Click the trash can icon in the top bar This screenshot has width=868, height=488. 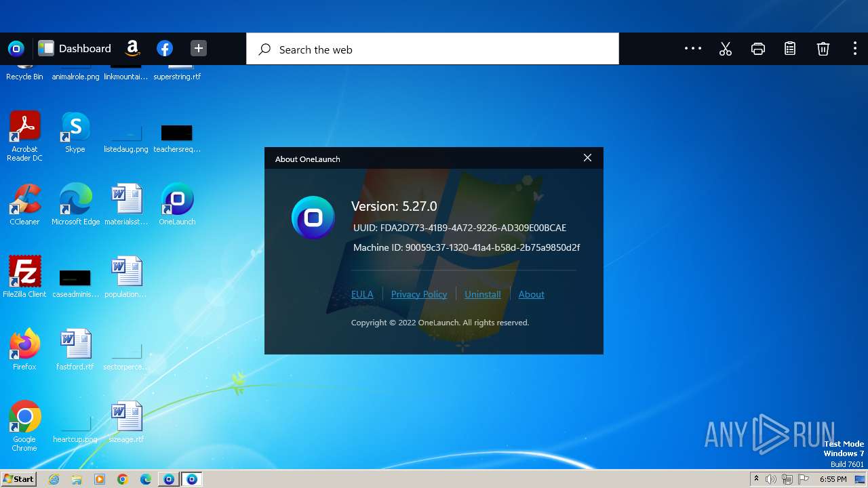pos(823,49)
